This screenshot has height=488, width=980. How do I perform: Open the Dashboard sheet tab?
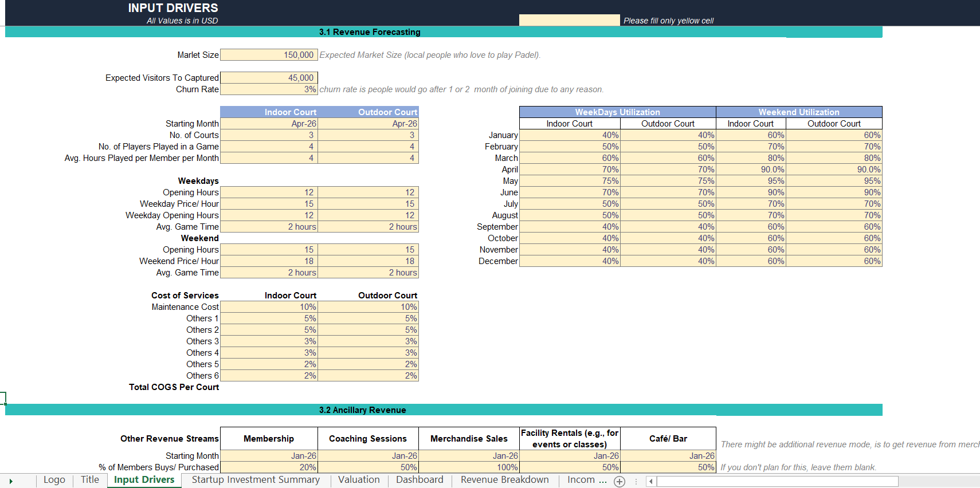(x=420, y=480)
